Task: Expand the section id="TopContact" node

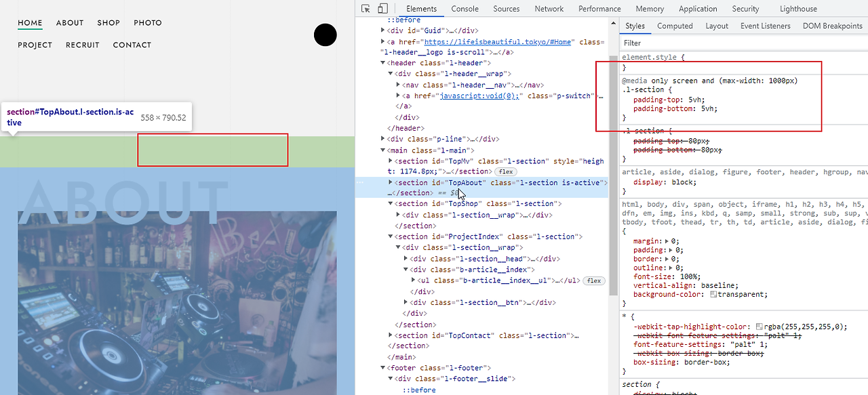Action: click(x=391, y=335)
